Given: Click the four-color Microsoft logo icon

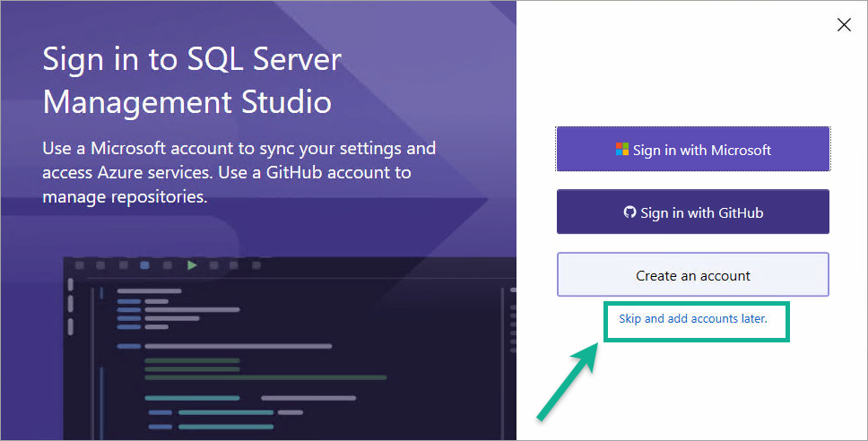Looking at the screenshot, I should click(x=622, y=150).
